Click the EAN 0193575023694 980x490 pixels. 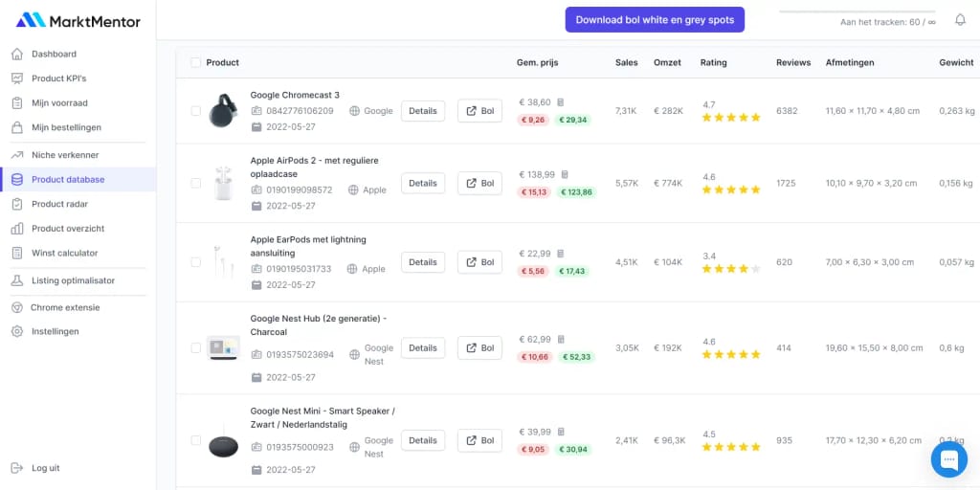[x=300, y=354]
